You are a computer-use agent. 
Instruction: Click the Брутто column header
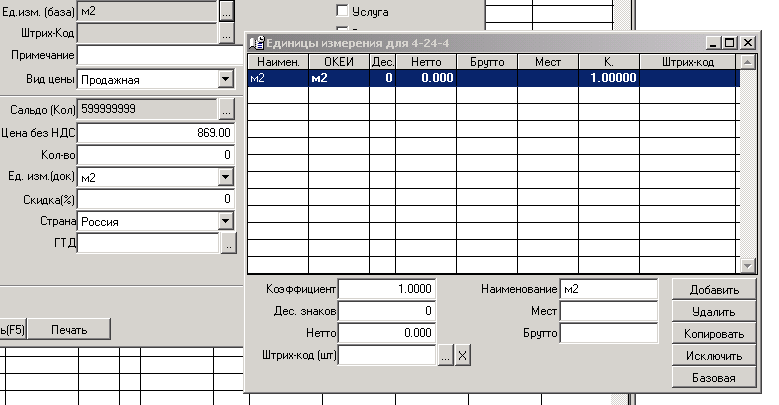click(487, 62)
